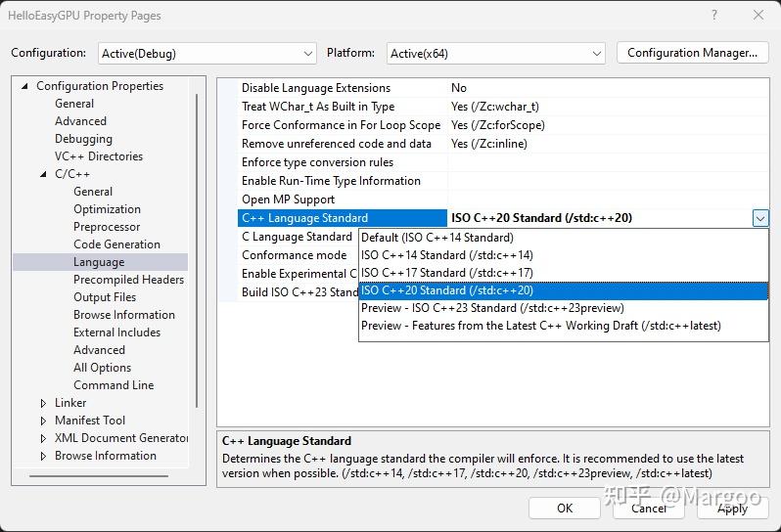781x532 pixels.
Task: Select the Manifest Tool label
Action: [x=90, y=421]
